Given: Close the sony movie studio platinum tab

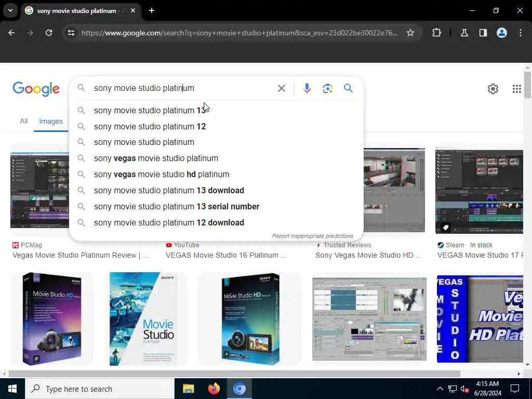Looking at the screenshot, I should click(133, 10).
